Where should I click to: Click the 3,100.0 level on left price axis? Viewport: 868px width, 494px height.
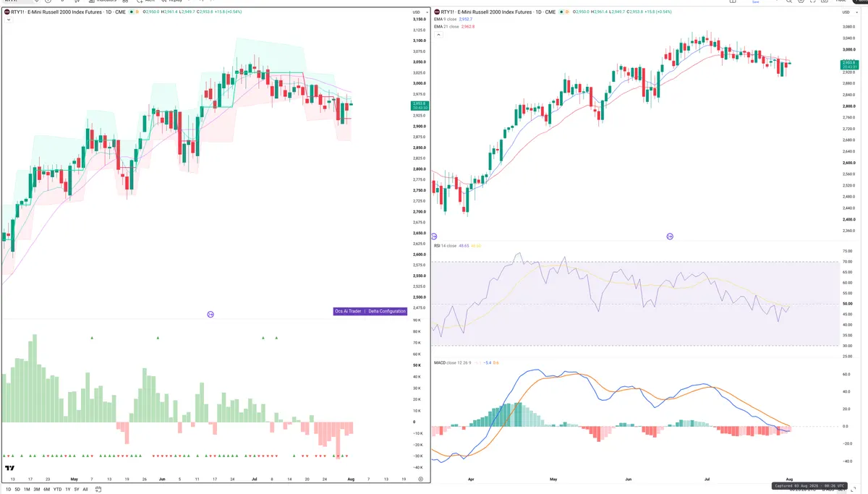pos(420,41)
